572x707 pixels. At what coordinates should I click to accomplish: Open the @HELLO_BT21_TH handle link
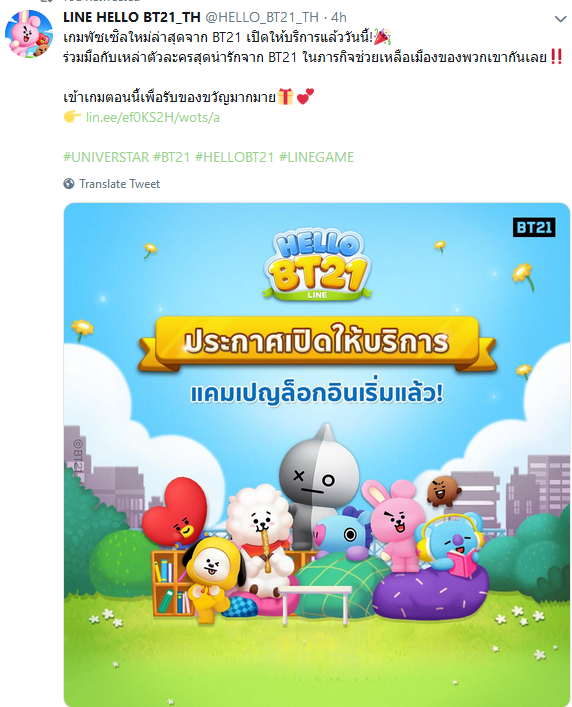tap(262, 17)
